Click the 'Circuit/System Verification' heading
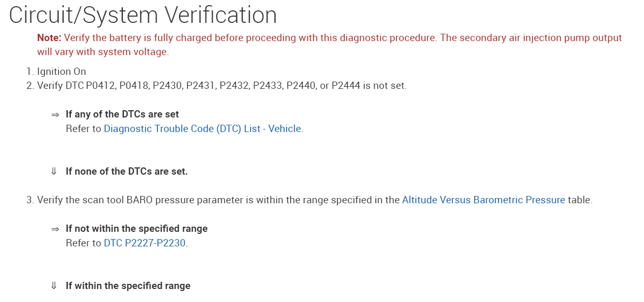This screenshot has width=644, height=302. (143, 16)
